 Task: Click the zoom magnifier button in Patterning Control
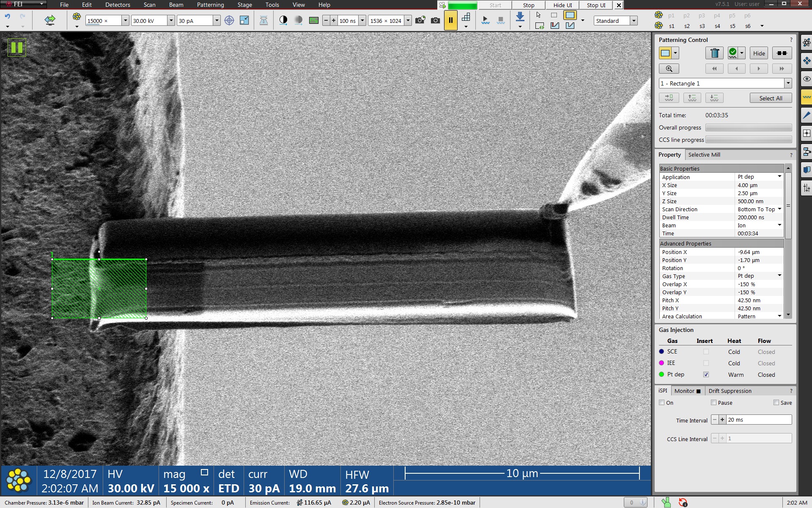[x=669, y=69]
